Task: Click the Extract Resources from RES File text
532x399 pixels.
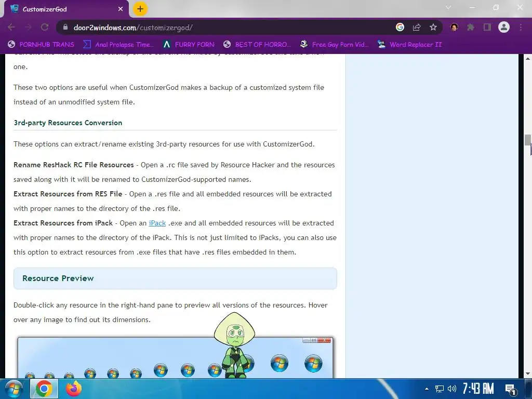Action: [x=68, y=194]
